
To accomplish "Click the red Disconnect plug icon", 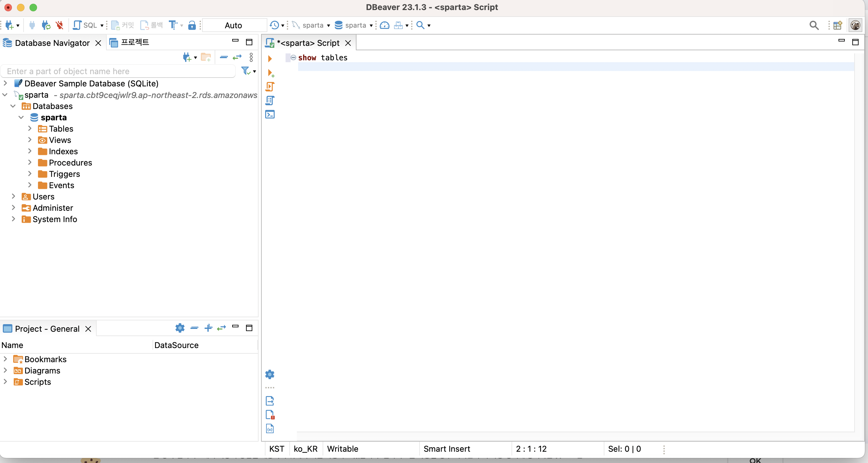I will pyautogui.click(x=60, y=25).
